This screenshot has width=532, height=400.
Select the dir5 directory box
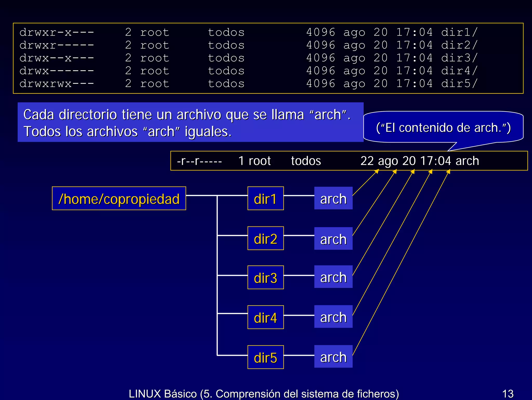click(265, 357)
